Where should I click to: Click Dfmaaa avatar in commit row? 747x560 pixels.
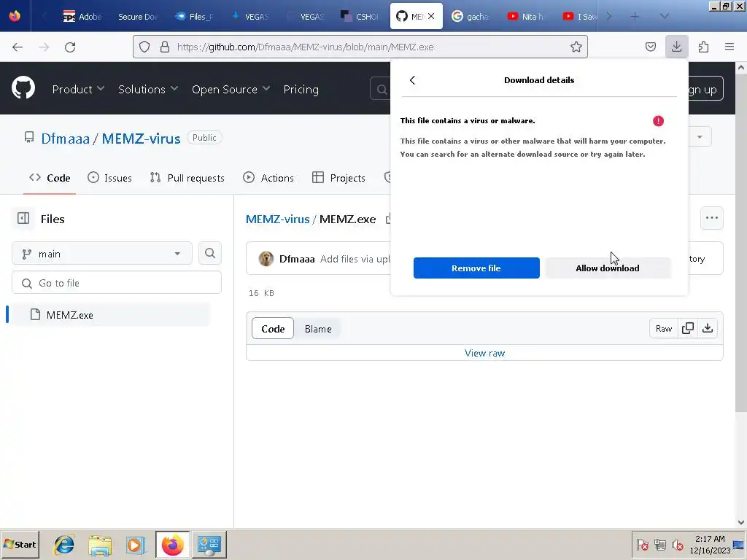point(266,259)
